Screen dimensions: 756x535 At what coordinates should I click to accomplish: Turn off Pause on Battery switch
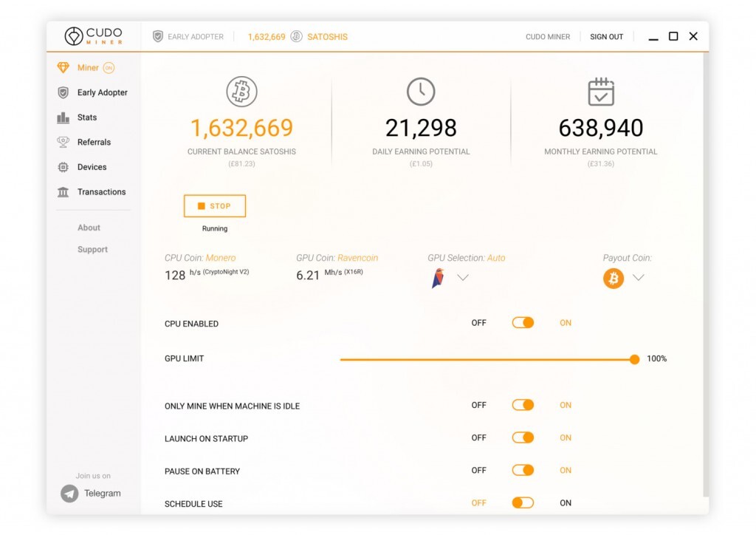pyautogui.click(x=523, y=470)
